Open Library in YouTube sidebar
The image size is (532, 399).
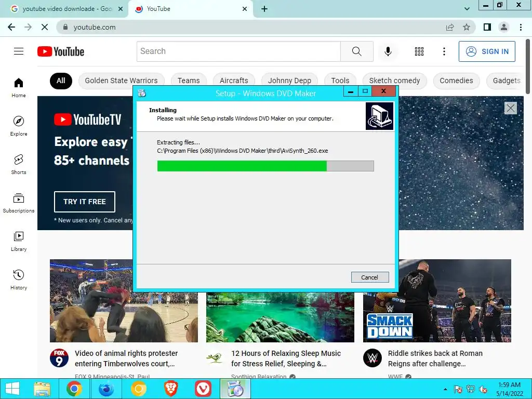[19, 241]
